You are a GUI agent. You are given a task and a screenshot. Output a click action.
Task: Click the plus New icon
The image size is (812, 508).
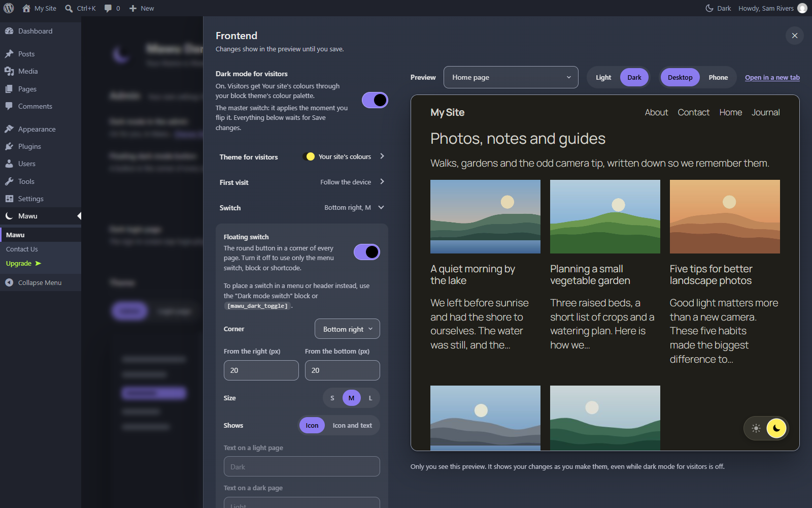133,8
